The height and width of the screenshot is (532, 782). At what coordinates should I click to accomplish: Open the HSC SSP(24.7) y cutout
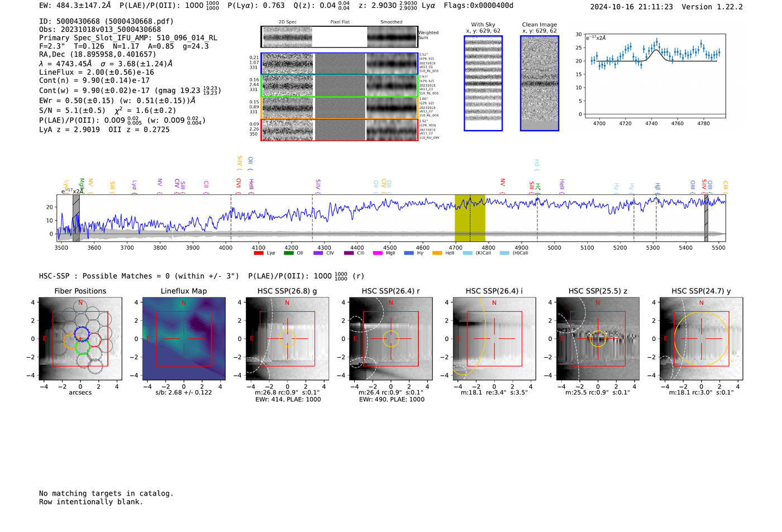[x=702, y=339]
